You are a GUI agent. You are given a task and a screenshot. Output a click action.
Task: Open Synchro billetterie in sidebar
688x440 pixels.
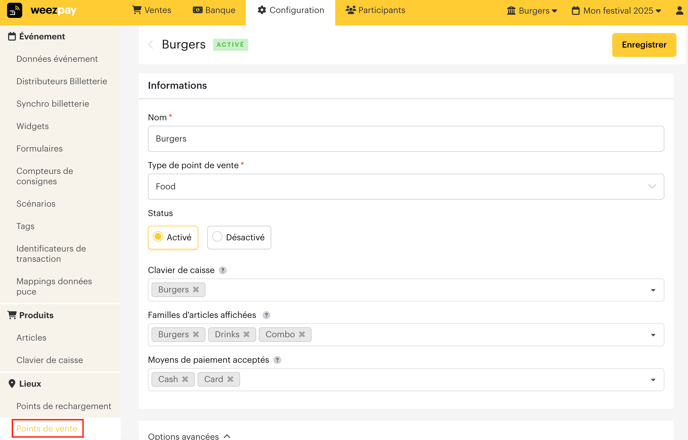click(53, 104)
